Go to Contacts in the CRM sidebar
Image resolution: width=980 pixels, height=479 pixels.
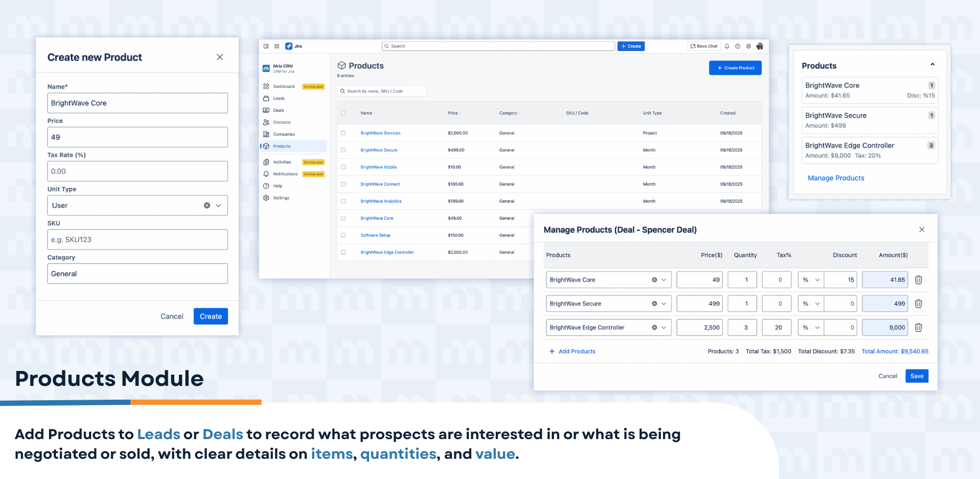click(277, 122)
